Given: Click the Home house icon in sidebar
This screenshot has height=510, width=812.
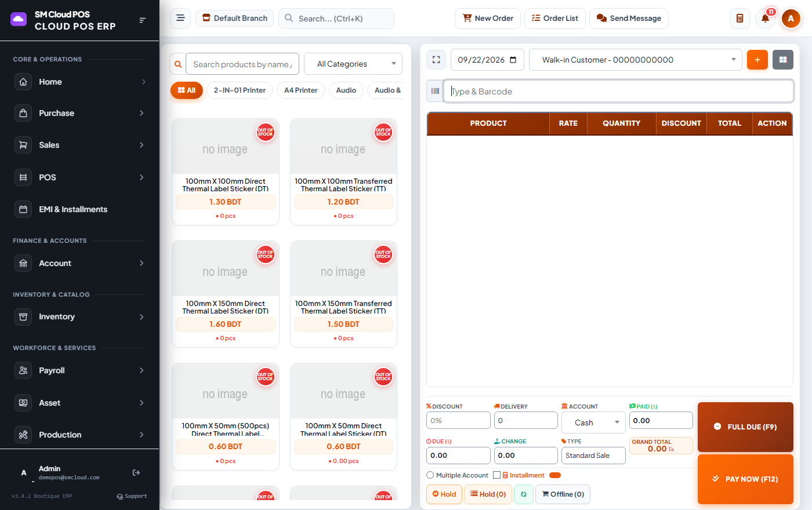Looking at the screenshot, I should pos(23,82).
